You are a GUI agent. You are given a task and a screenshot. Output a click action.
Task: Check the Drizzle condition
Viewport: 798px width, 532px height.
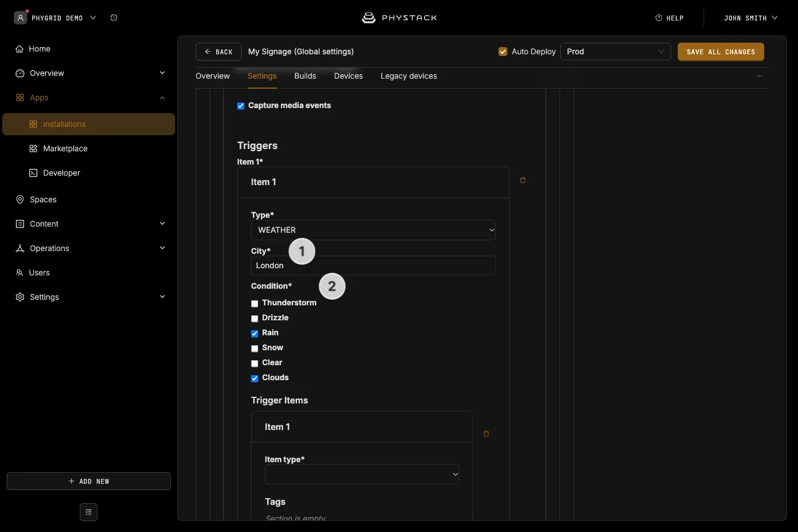[x=254, y=319]
